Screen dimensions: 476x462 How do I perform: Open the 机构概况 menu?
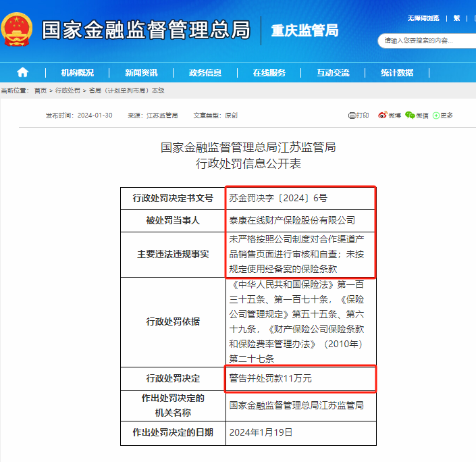(x=77, y=73)
